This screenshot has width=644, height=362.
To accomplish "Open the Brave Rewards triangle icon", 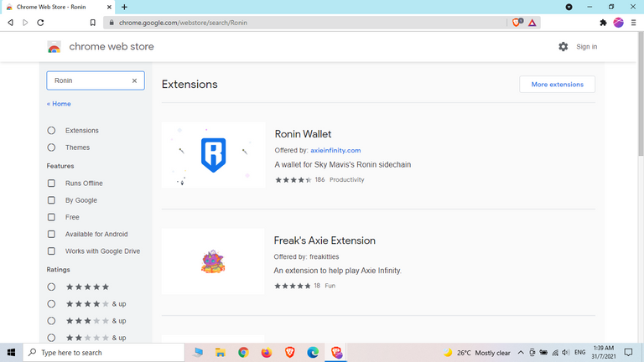I will click(x=532, y=23).
